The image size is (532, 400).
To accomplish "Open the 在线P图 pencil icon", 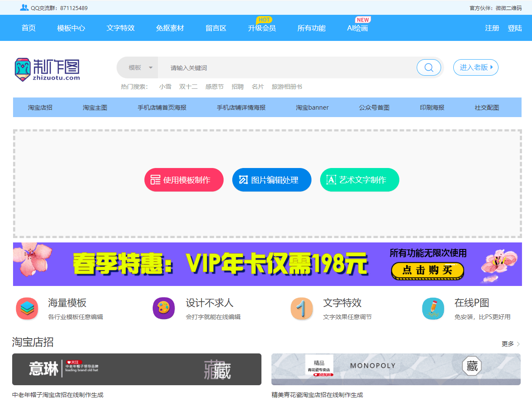I will pos(433,309).
